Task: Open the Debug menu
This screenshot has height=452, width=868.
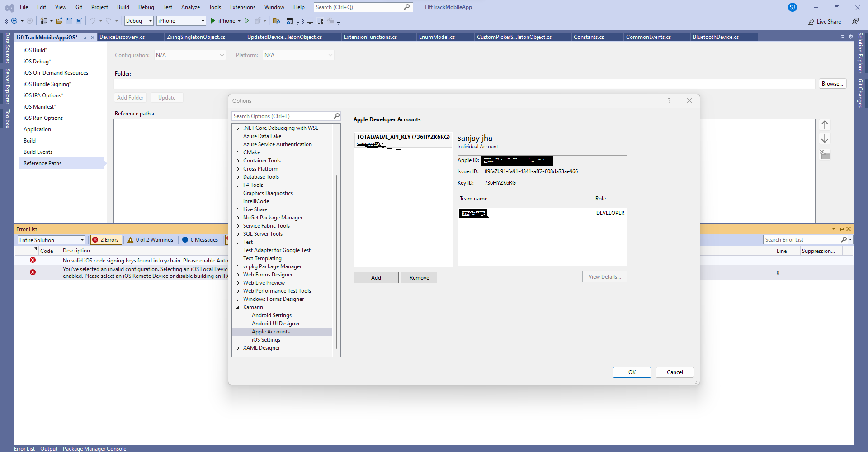Action: click(146, 7)
